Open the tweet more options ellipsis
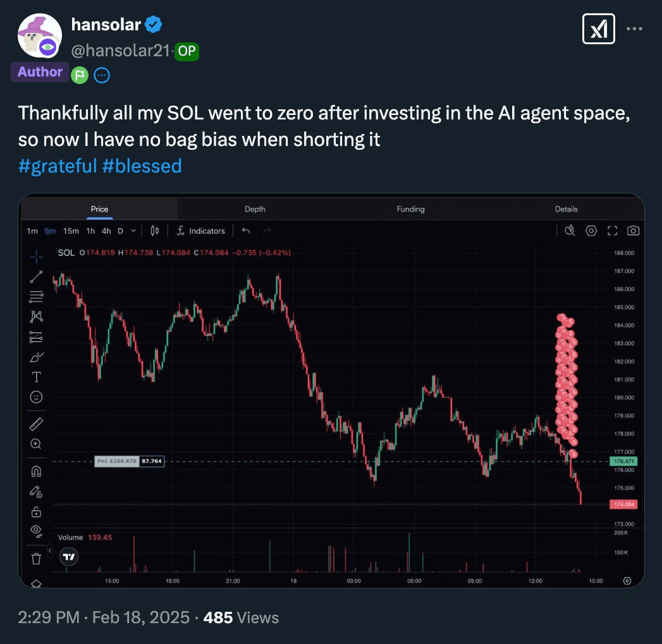 634,28
